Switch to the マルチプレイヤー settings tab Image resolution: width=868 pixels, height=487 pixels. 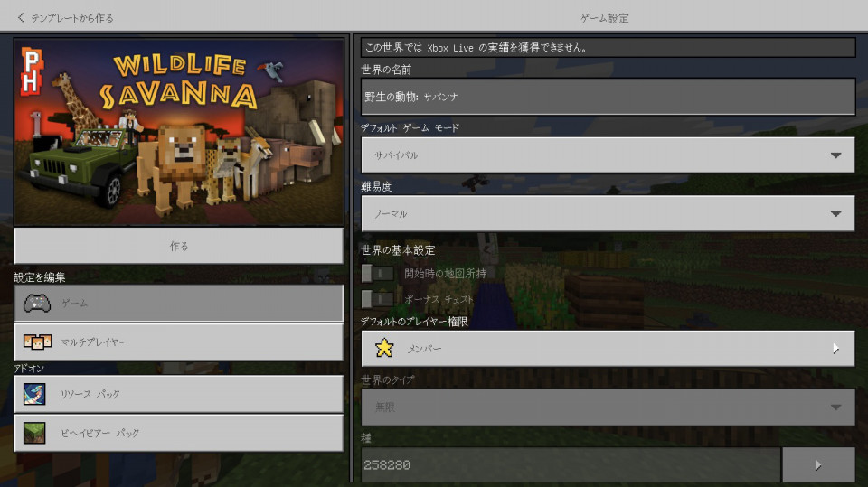coord(179,342)
